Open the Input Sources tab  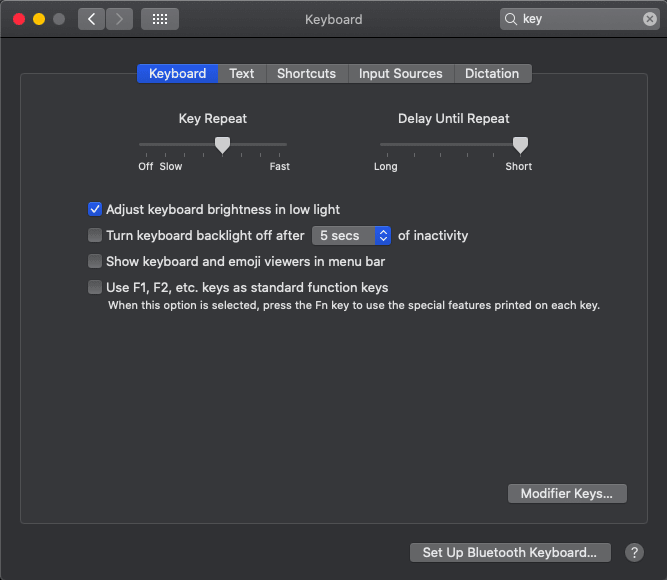401,74
